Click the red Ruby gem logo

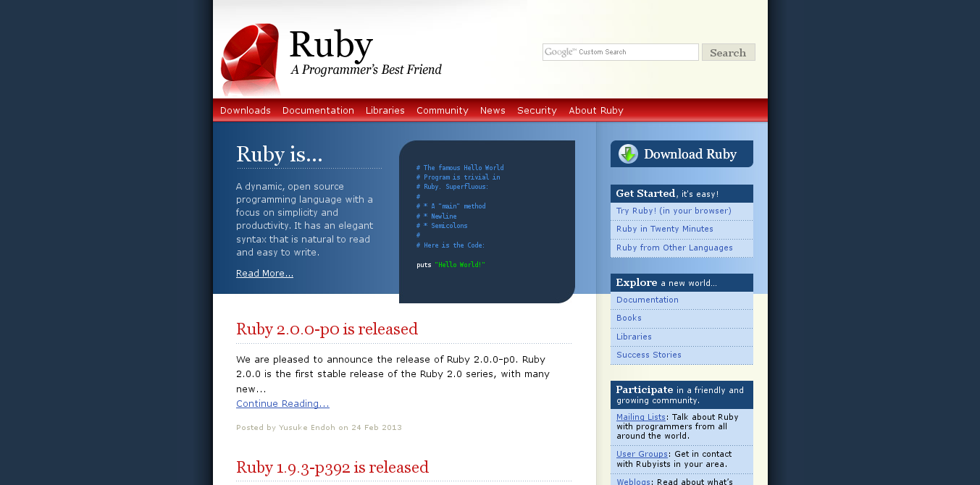251,59
